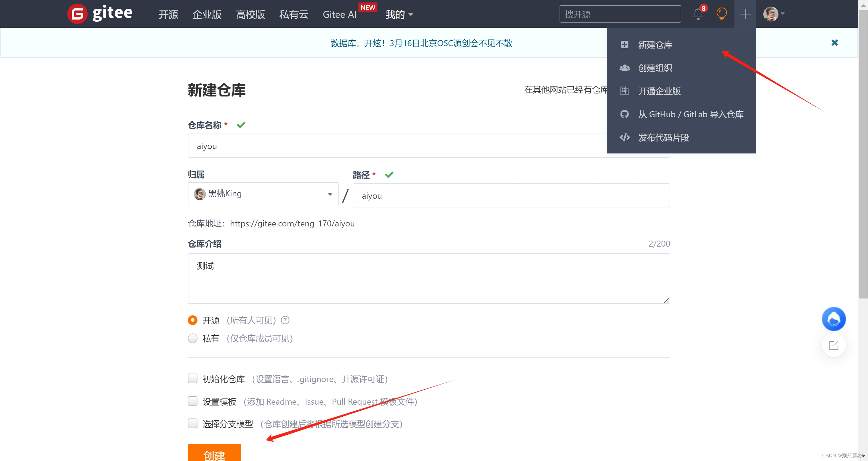This screenshot has width=868, height=461.
Task: Click the floating feedback edit icon
Action: point(833,346)
